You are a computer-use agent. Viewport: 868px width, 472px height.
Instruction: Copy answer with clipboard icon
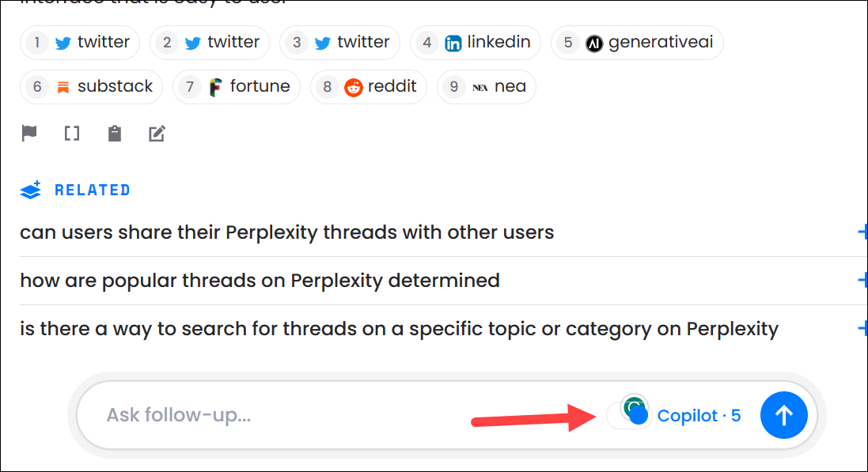coord(115,134)
